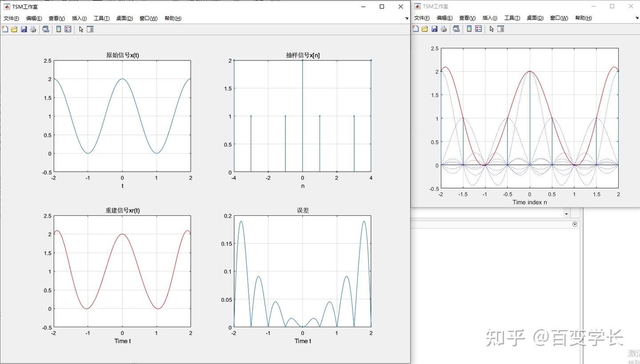Click Print icon in right window toolbar
Viewport: 640px width, 364px height.
pyautogui.click(x=443, y=29)
